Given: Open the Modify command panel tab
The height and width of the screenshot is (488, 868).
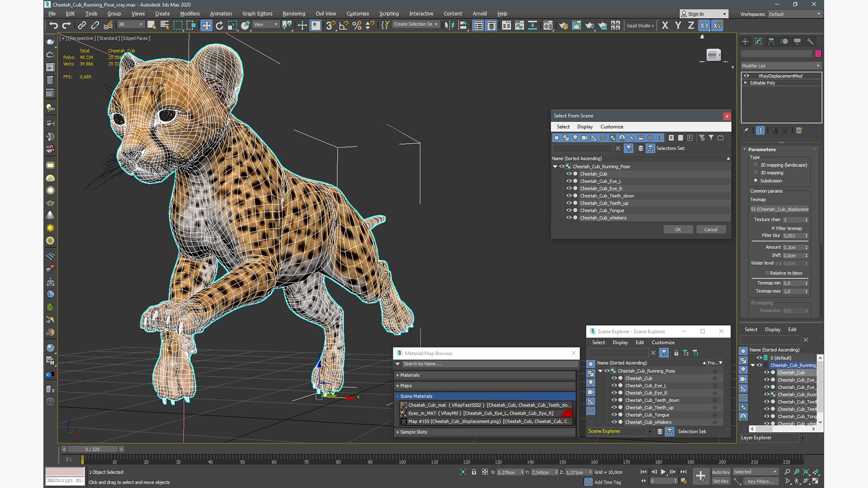Looking at the screenshot, I should tap(758, 41).
